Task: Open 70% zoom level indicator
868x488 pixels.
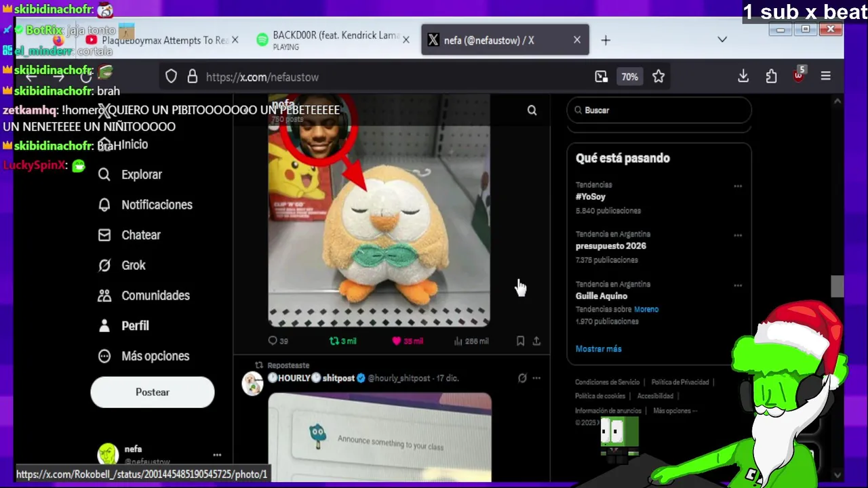Action: coord(629,77)
